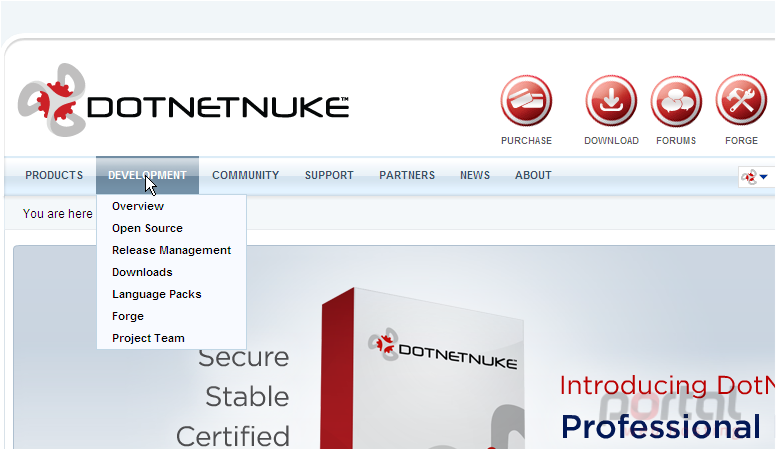
Task: Select Forge in the Development dropdown
Action: point(128,316)
